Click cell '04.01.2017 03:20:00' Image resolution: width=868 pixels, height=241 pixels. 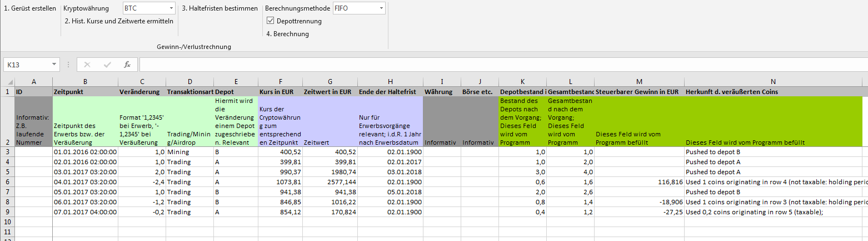click(x=85, y=181)
